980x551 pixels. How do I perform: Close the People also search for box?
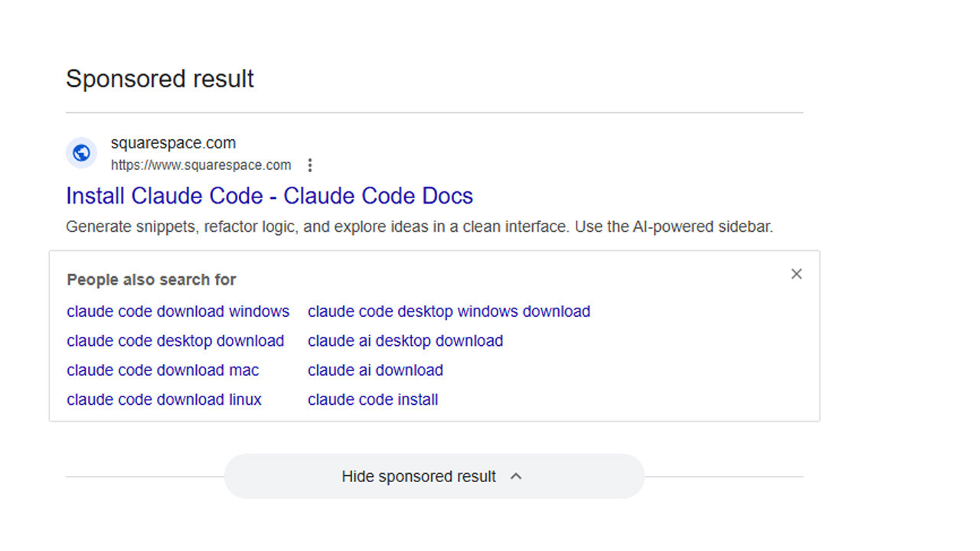click(796, 274)
